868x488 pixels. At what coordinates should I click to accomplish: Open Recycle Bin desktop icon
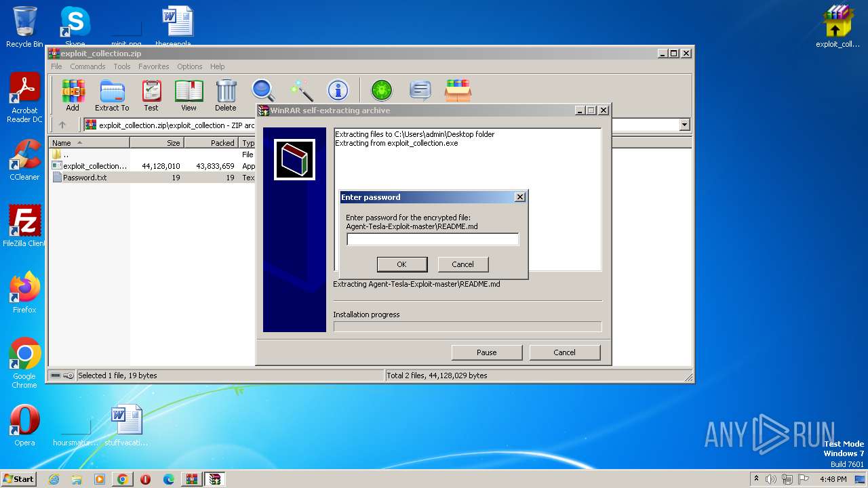[x=24, y=27]
